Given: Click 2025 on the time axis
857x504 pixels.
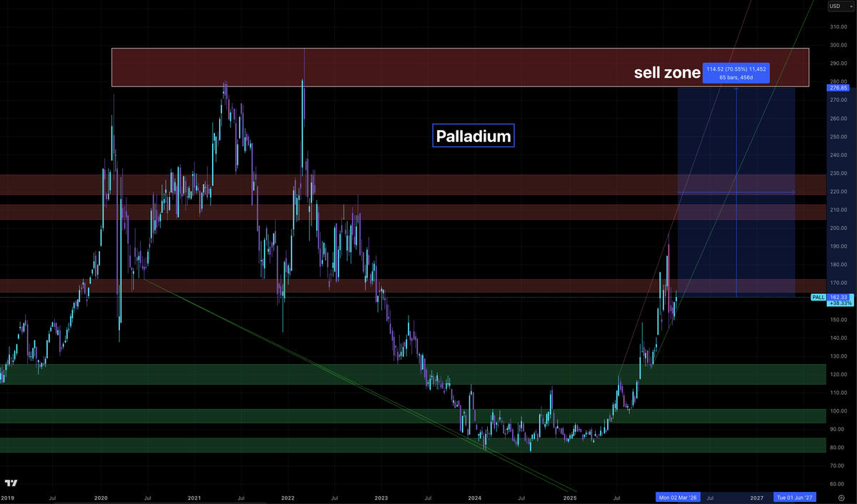Looking at the screenshot, I should 569,497.
